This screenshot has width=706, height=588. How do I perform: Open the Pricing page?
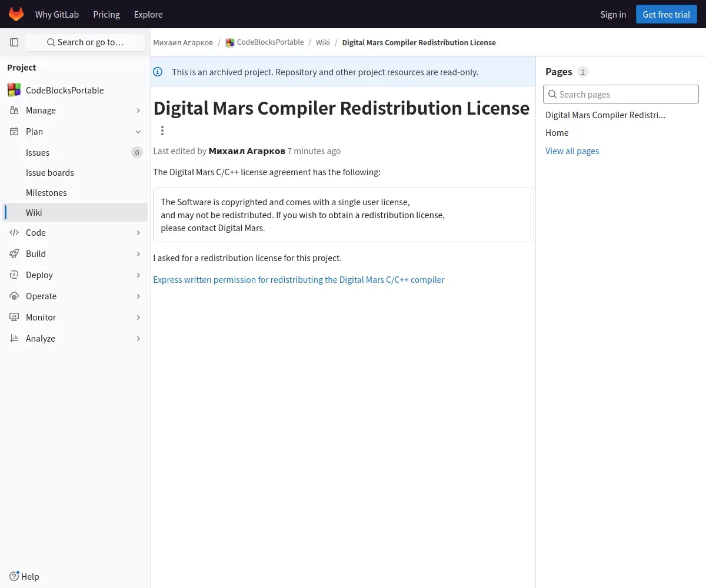click(x=106, y=14)
